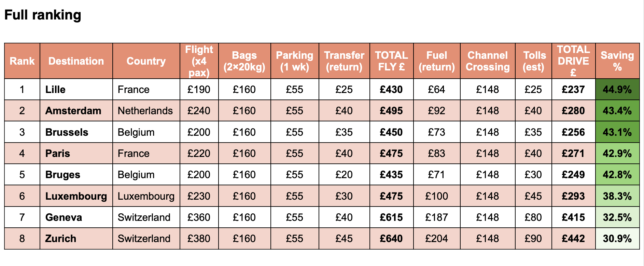Click the Bags (2×20kg) header
This screenshot has height=266, width=644.
[x=244, y=61]
